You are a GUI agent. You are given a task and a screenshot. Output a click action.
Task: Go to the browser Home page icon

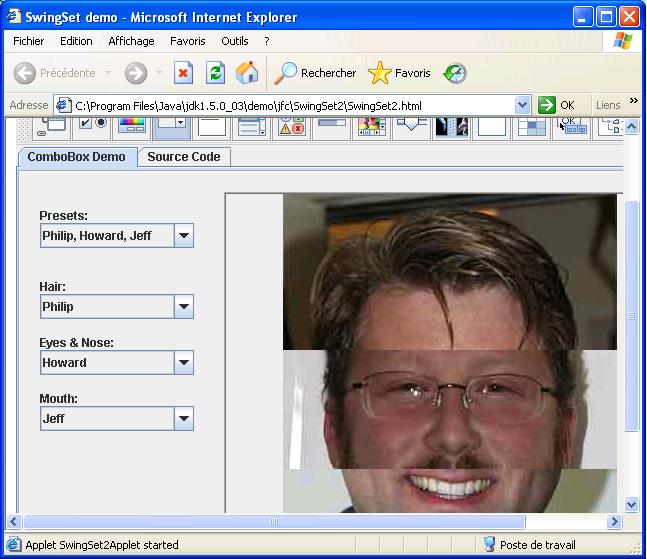click(x=247, y=73)
